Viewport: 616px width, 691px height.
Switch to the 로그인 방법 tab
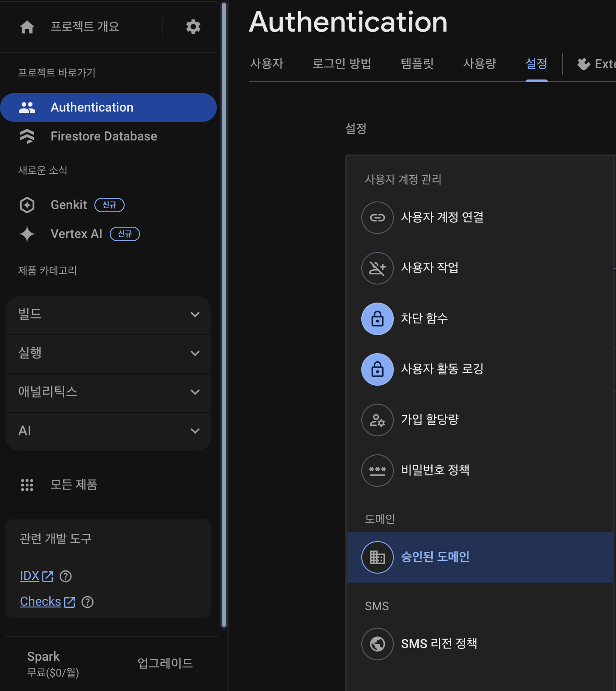click(342, 64)
